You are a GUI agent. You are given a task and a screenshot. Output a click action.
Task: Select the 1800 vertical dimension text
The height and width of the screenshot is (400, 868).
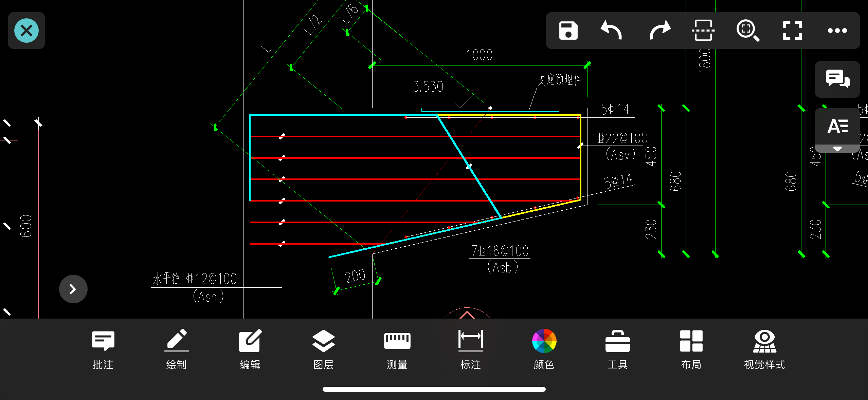coord(705,60)
